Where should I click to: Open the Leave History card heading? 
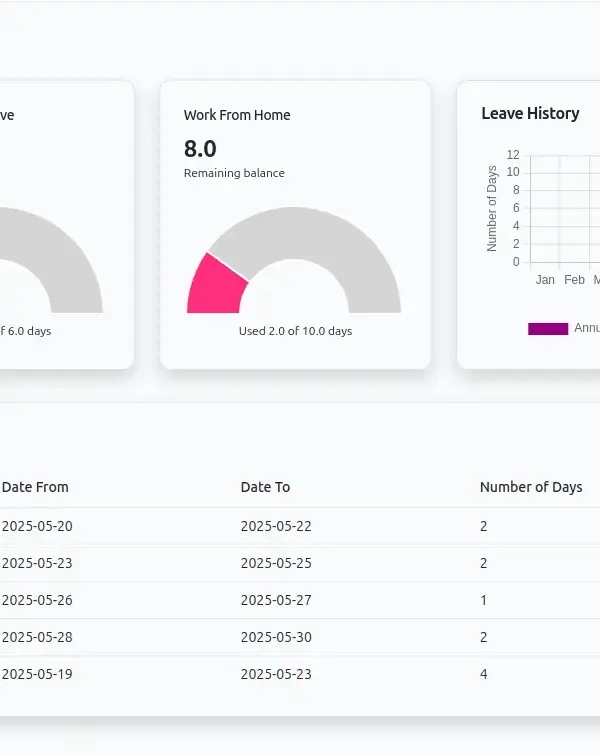coord(530,114)
